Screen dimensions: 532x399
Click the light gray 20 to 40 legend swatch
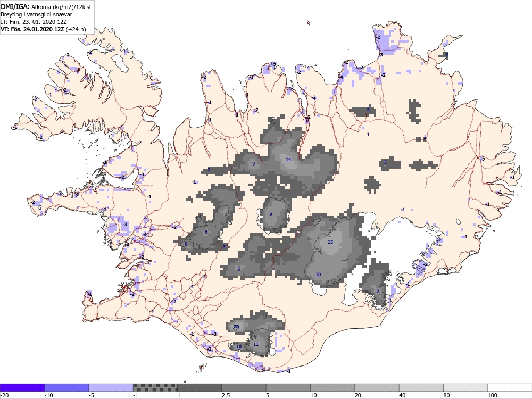pos(377,387)
